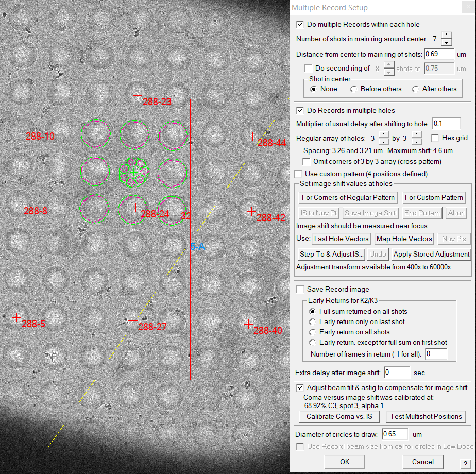Screen dimensions: 476x474
Task: Click navigator marker 288-24 on image
Action: (135, 208)
